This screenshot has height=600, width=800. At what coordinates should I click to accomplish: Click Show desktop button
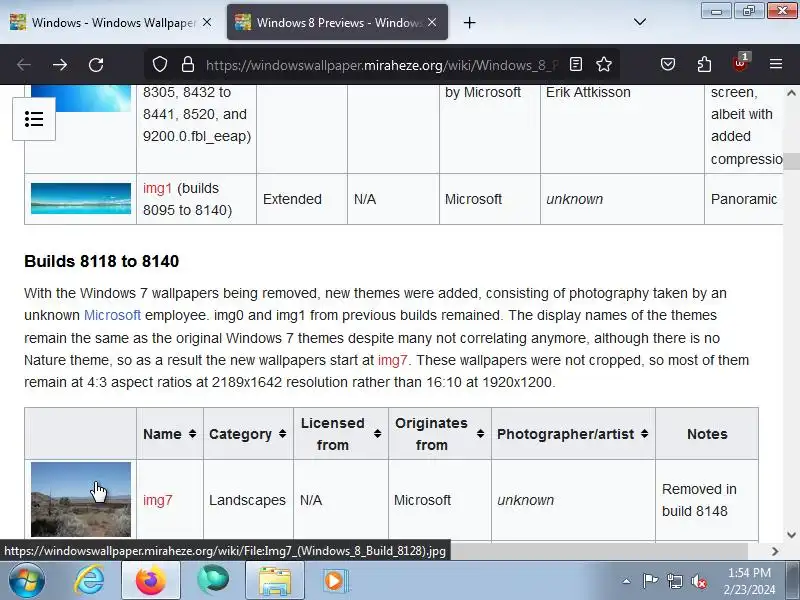[x=792, y=581]
